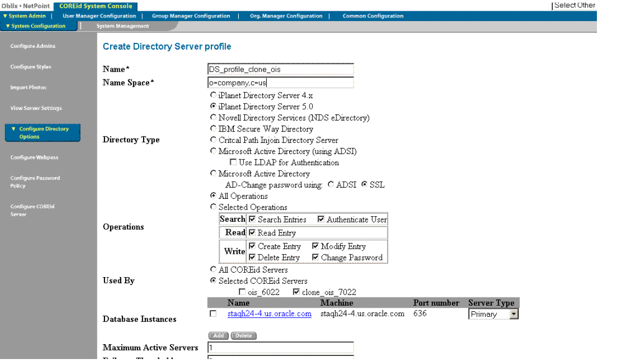
Task: Open Import Photos in sidebar
Action: [x=28, y=87]
